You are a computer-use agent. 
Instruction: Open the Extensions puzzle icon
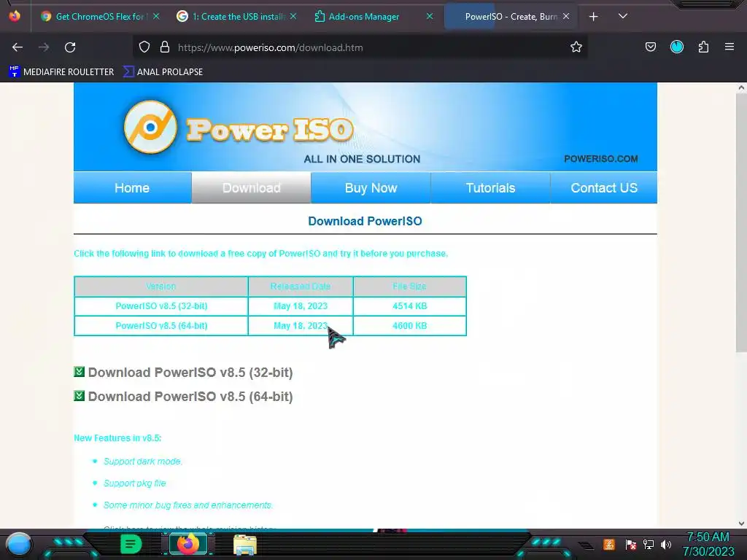click(x=704, y=47)
